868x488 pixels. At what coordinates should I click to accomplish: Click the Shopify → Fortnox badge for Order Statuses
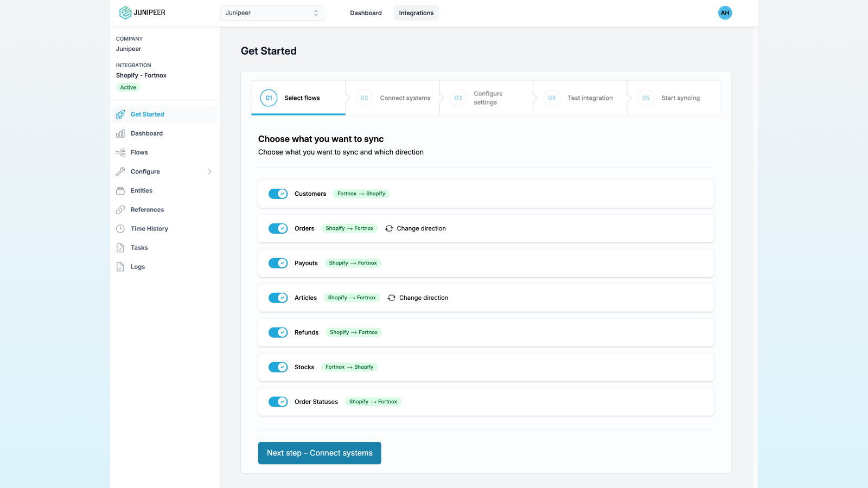click(373, 402)
